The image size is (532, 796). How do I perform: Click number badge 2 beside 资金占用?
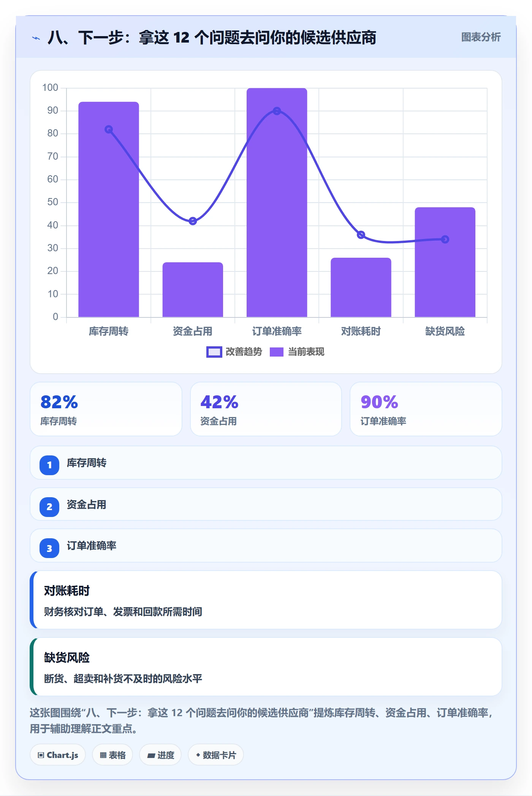pyautogui.click(x=49, y=507)
